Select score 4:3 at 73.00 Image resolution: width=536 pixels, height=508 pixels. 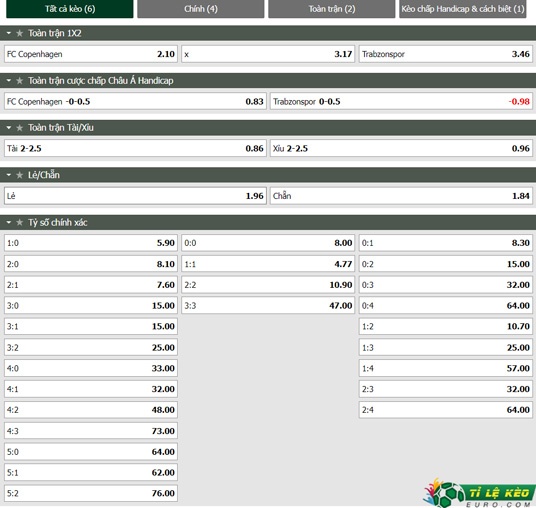coord(91,431)
